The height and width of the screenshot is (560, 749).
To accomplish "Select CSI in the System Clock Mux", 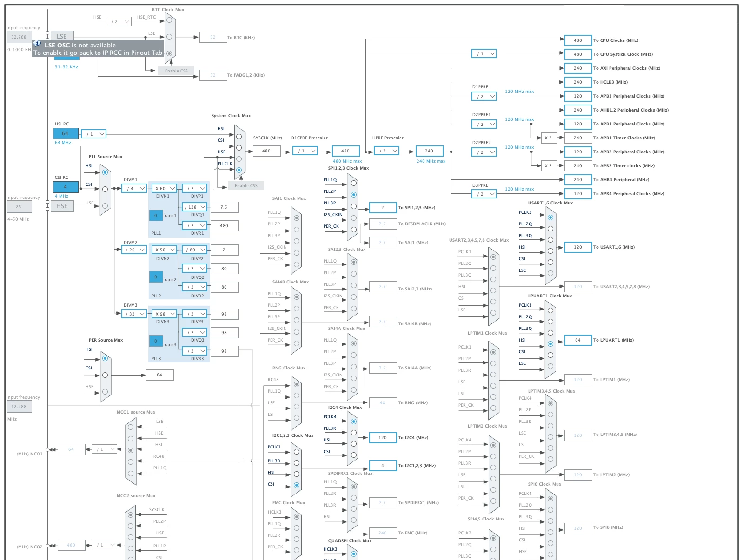I will pyautogui.click(x=239, y=148).
